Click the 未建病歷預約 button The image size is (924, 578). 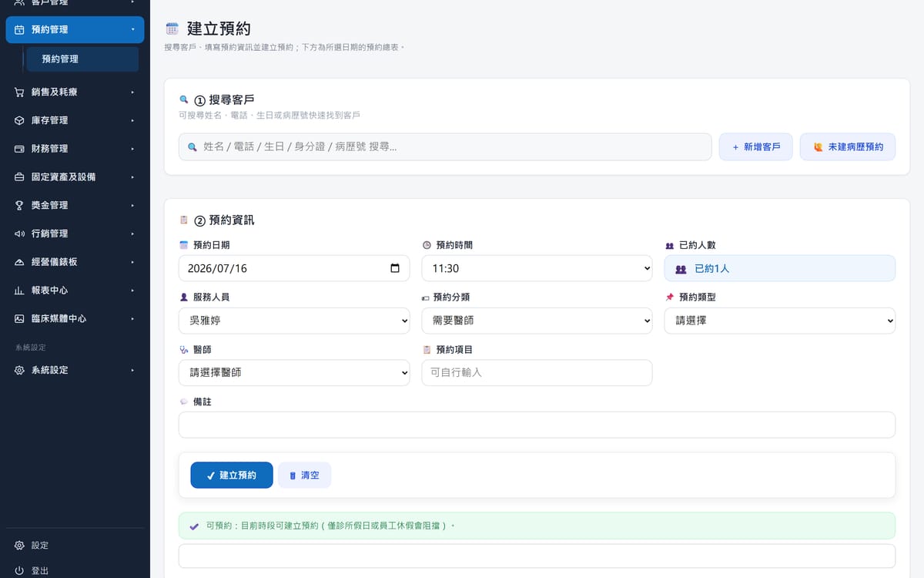coord(848,146)
